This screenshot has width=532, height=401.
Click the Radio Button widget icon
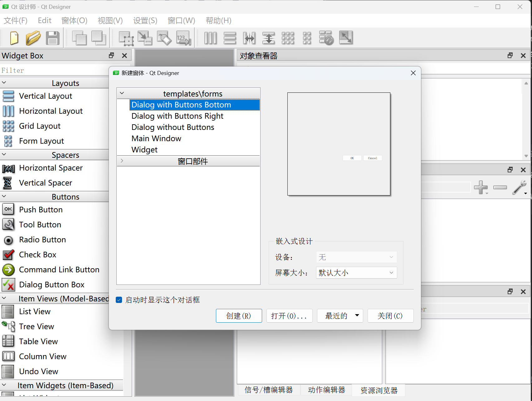coord(8,240)
